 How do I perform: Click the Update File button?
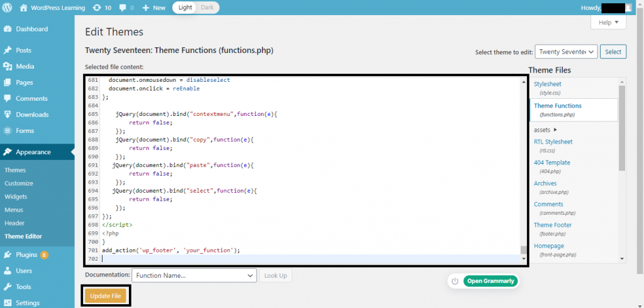tap(106, 295)
